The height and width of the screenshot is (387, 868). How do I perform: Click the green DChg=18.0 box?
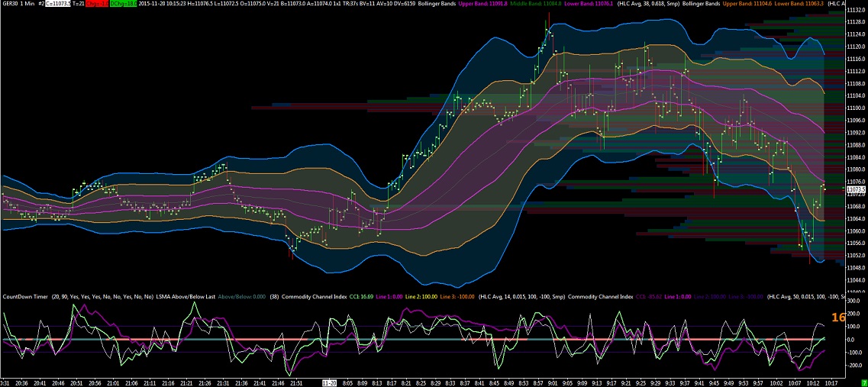(123, 3)
